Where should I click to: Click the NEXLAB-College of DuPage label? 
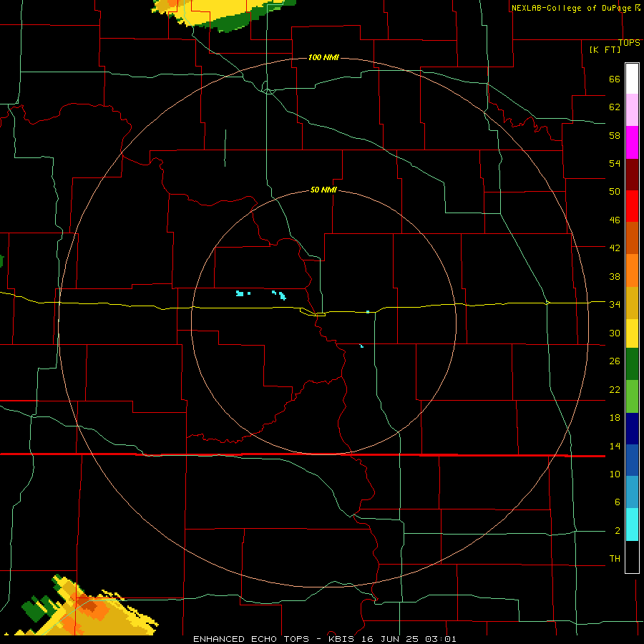click(572, 8)
